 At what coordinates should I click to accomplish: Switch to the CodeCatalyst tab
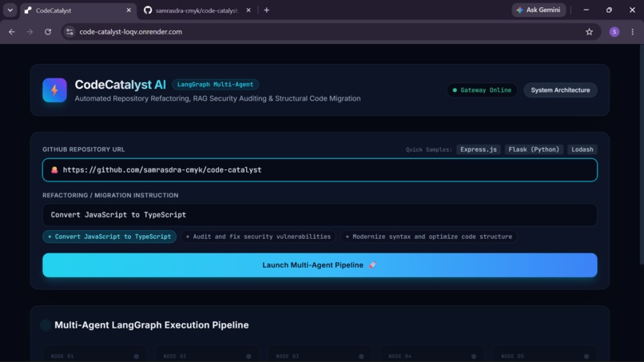click(78, 10)
